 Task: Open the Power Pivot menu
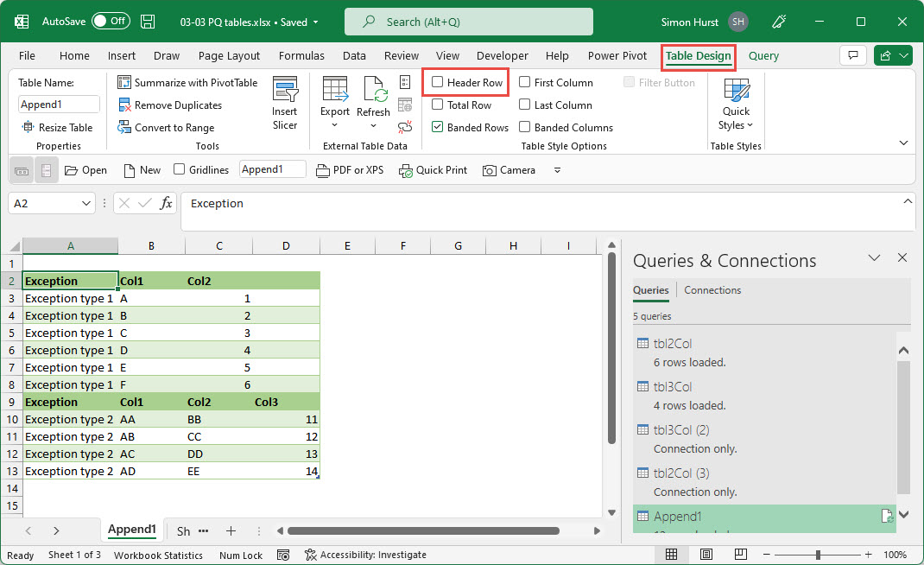(617, 55)
